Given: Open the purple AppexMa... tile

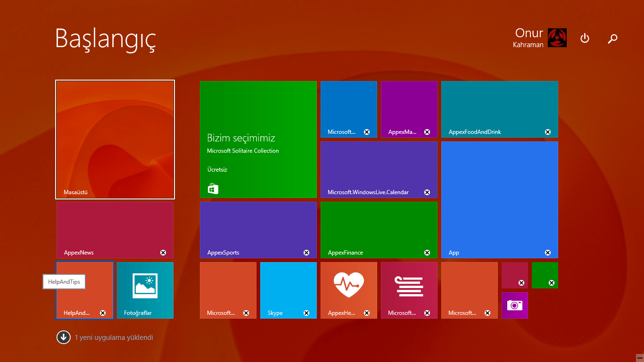Looking at the screenshot, I should (409, 109).
